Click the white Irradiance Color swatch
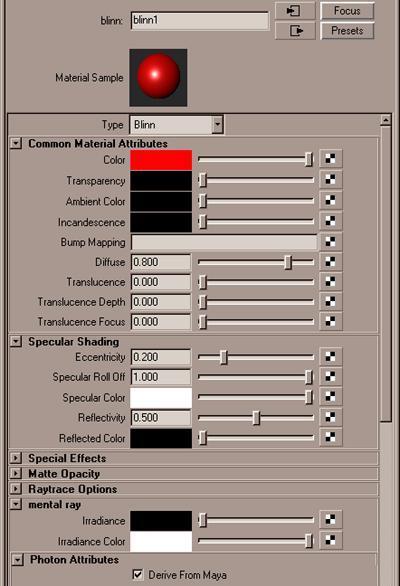This screenshot has height=586, width=400. [x=161, y=542]
